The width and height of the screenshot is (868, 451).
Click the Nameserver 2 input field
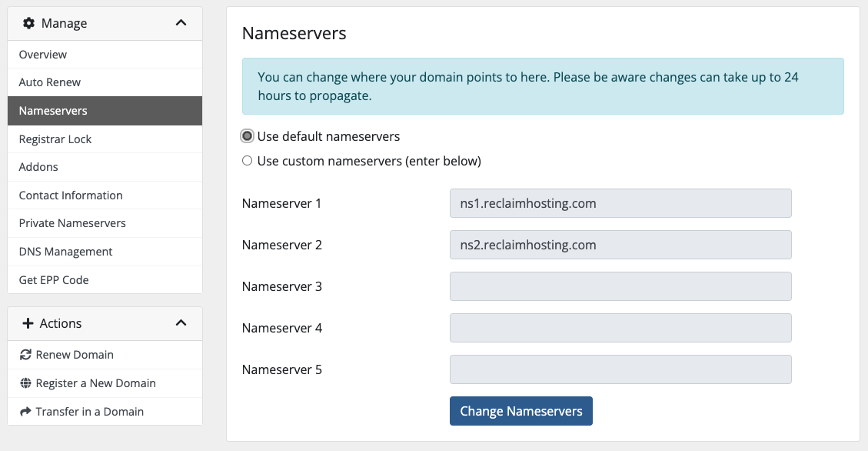[x=620, y=245]
